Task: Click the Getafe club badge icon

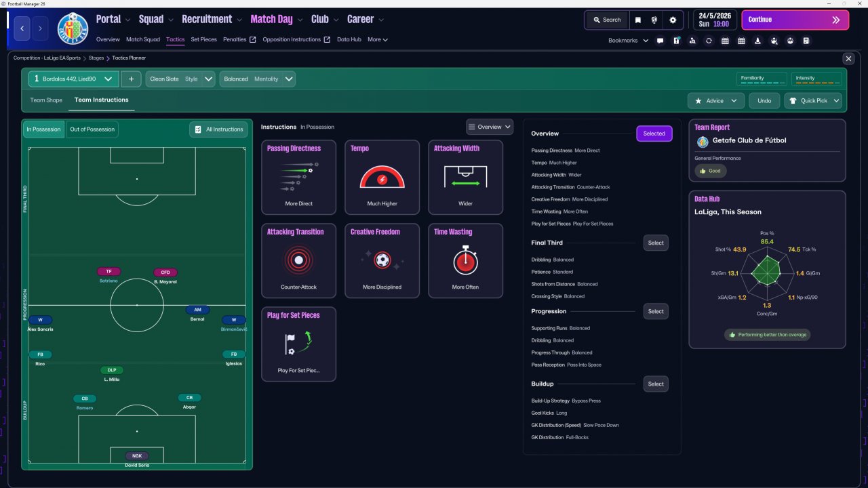Action: 73,28
